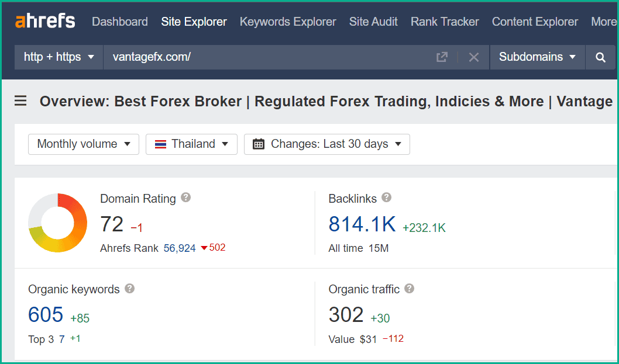Click the Domain Rating change −1

pyautogui.click(x=136, y=227)
